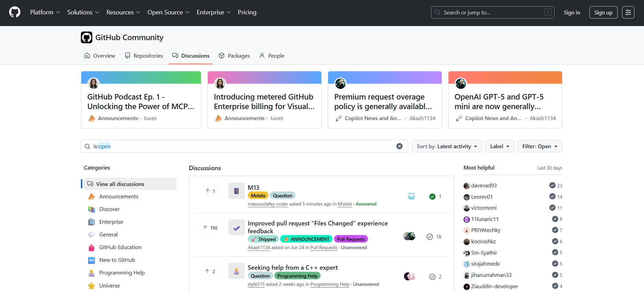The height and width of the screenshot is (292, 644).
Task: Click the GitHub Community organization avatar
Action: click(87, 37)
